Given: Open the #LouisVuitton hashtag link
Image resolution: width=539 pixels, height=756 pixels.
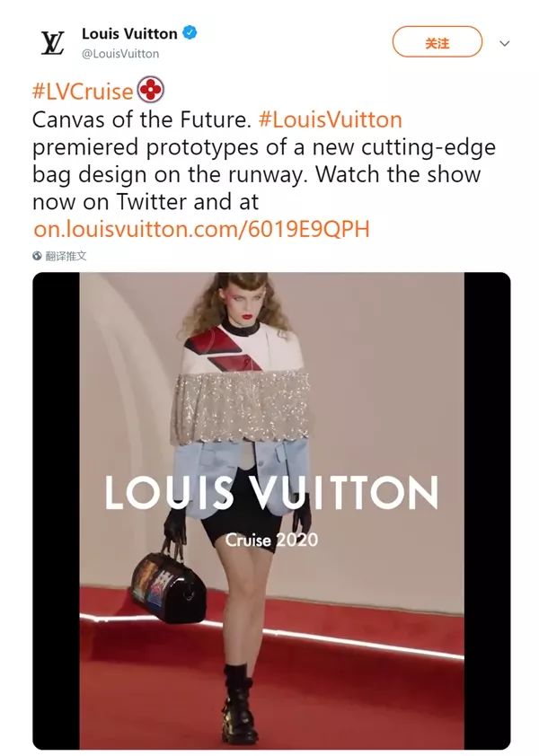Looking at the screenshot, I should click(330, 119).
